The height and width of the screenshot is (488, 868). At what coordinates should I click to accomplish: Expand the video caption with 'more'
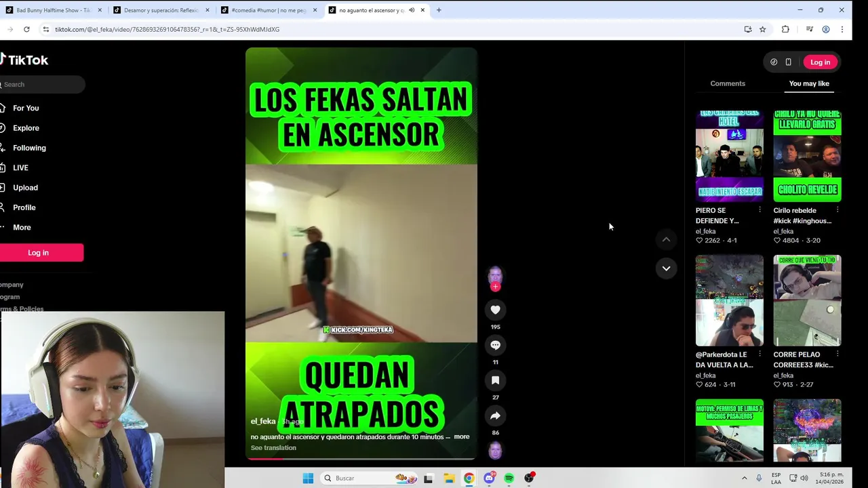coord(462,436)
